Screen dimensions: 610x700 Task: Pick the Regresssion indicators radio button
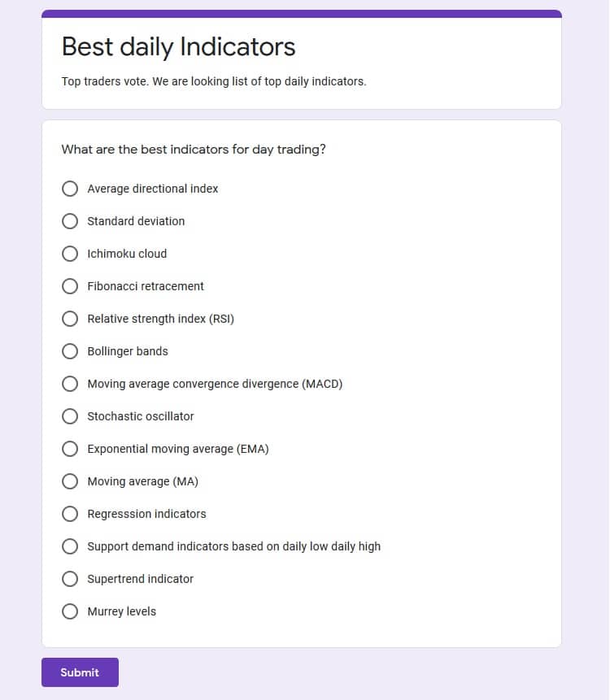pyautogui.click(x=70, y=514)
